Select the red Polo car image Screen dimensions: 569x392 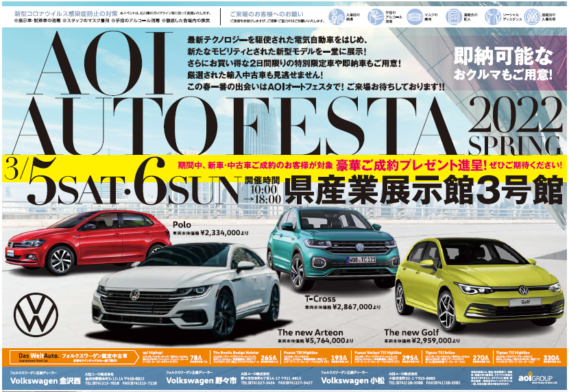[x=88, y=241]
